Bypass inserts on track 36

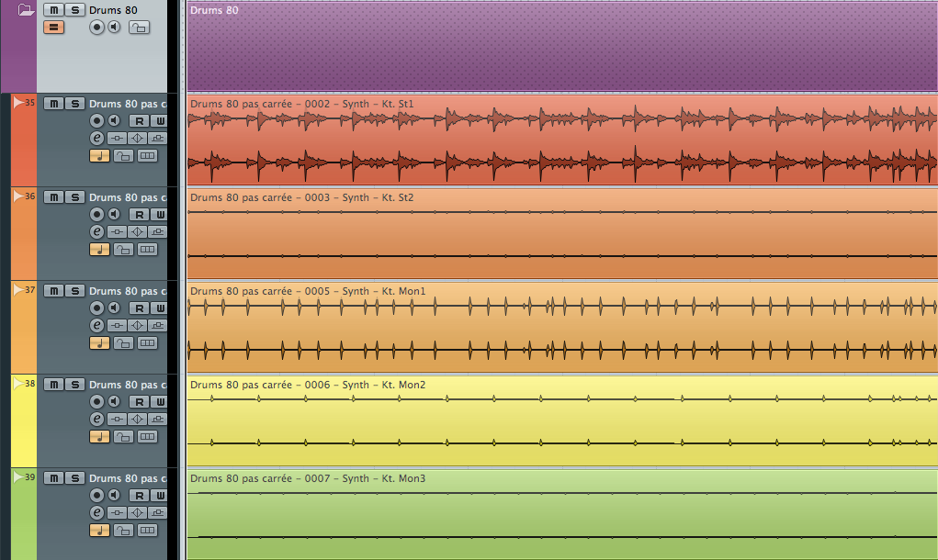[x=118, y=232]
